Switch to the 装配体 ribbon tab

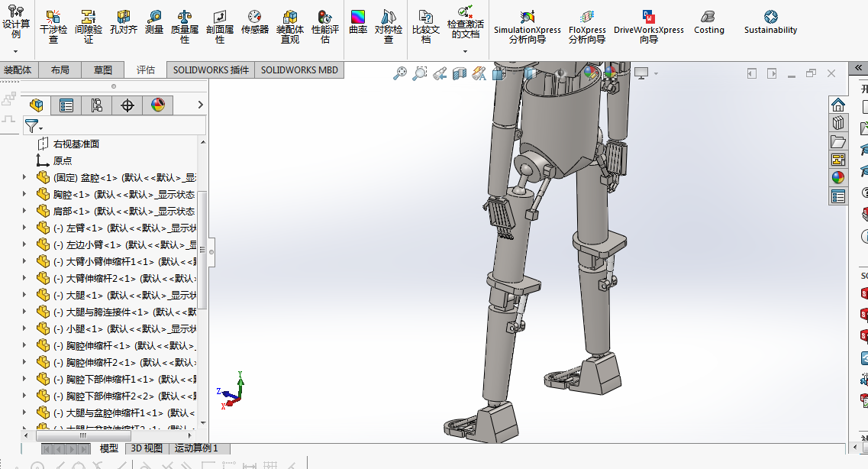[x=18, y=70]
